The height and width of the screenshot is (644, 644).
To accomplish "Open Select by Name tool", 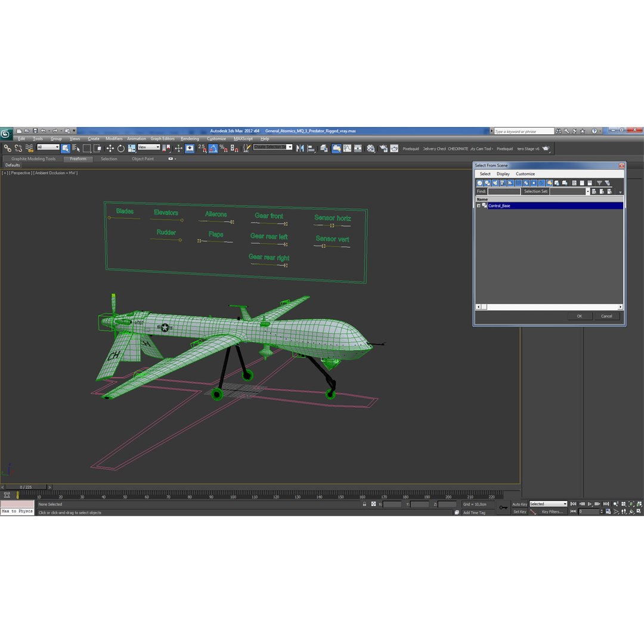I will (x=76, y=148).
